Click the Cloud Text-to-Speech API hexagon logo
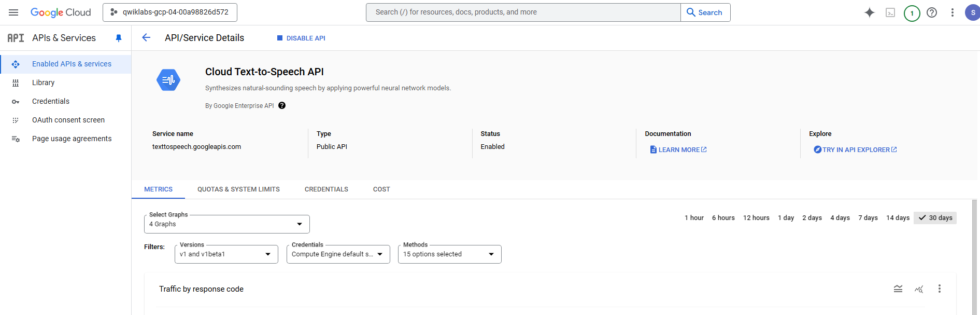The width and height of the screenshot is (980, 315). point(168,80)
